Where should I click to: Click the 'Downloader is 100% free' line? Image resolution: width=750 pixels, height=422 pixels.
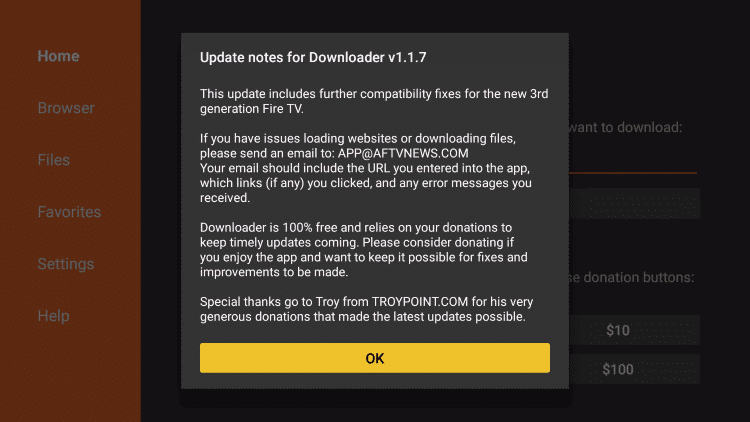coord(356,228)
